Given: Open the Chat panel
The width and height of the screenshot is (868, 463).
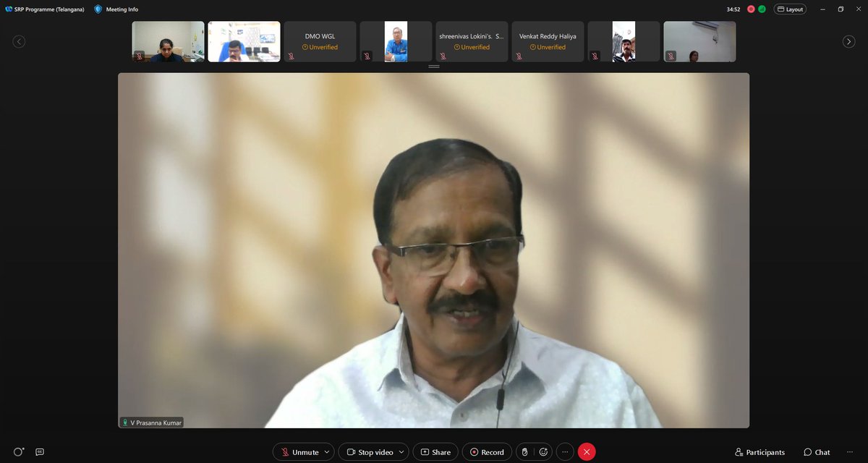Looking at the screenshot, I should click(x=817, y=452).
